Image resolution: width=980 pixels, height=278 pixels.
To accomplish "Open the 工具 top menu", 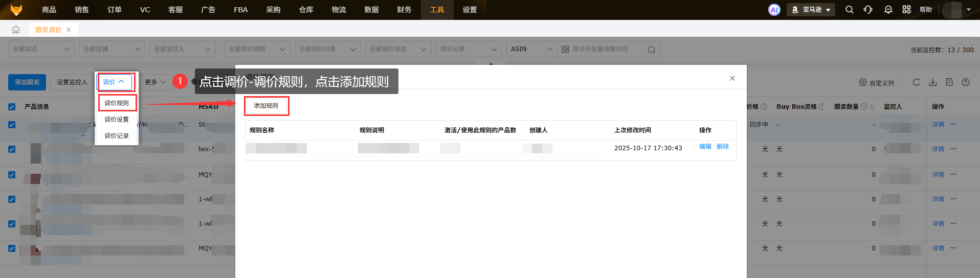I will (x=437, y=10).
